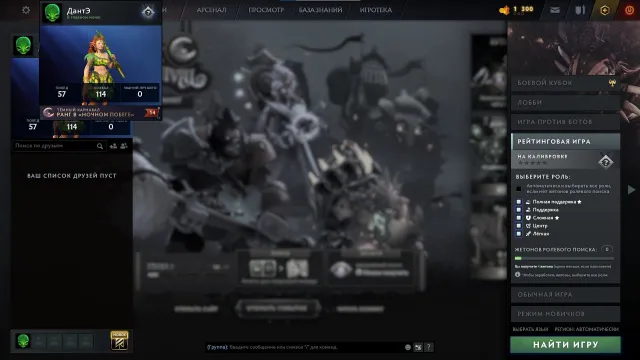Open the Просмотр tab
Image resolution: width=640 pixels, height=360 pixels.
(x=266, y=10)
